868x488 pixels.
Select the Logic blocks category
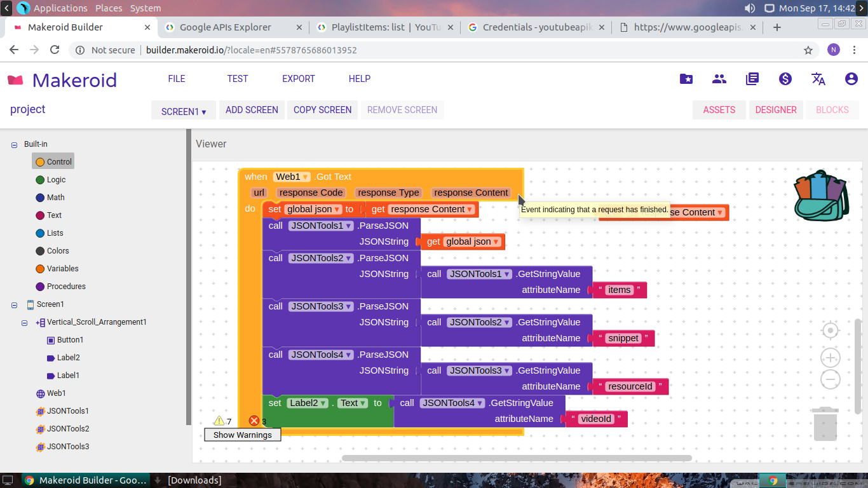point(51,180)
